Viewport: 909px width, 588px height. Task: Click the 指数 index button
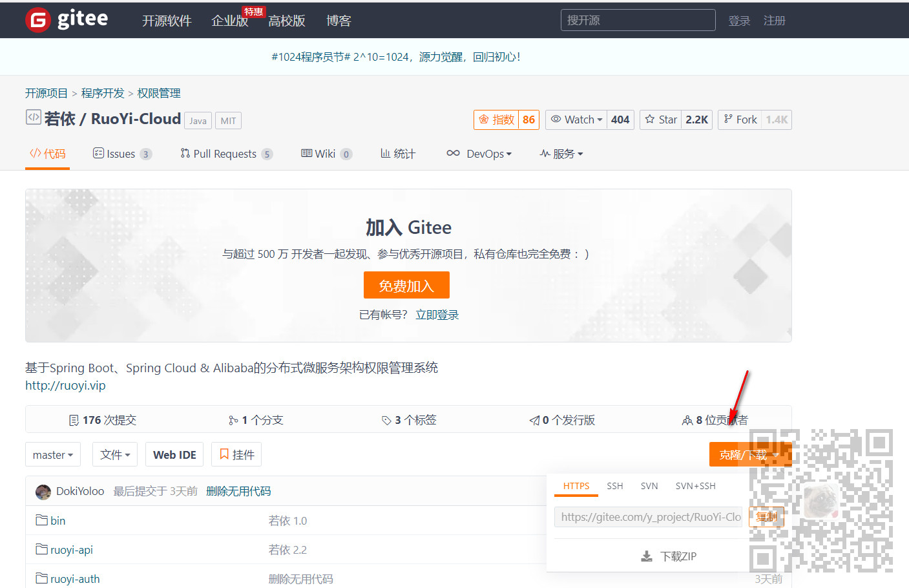pyautogui.click(x=496, y=120)
